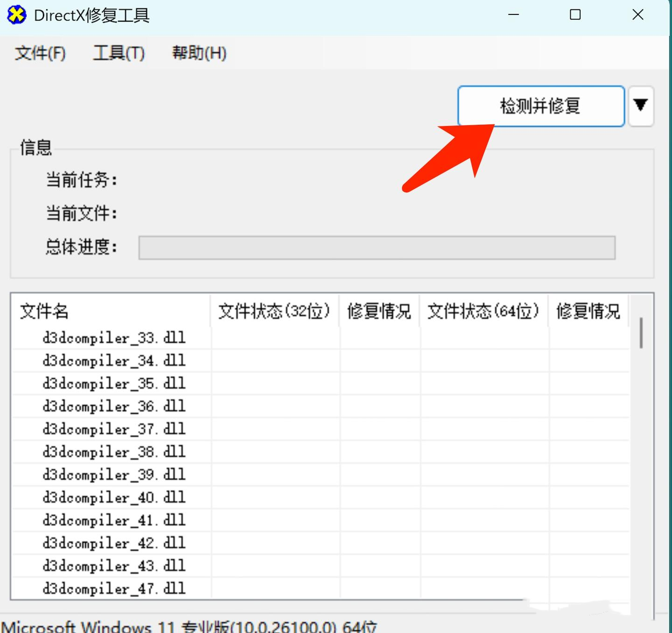
Task: Expand the dropdown arrow beside 检测并修复
Action: pyautogui.click(x=641, y=106)
